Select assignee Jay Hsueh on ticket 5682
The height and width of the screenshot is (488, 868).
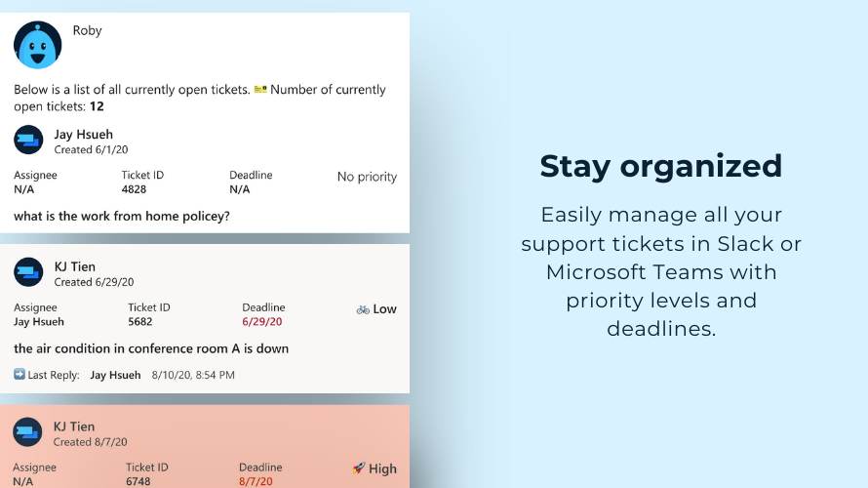[x=39, y=322]
